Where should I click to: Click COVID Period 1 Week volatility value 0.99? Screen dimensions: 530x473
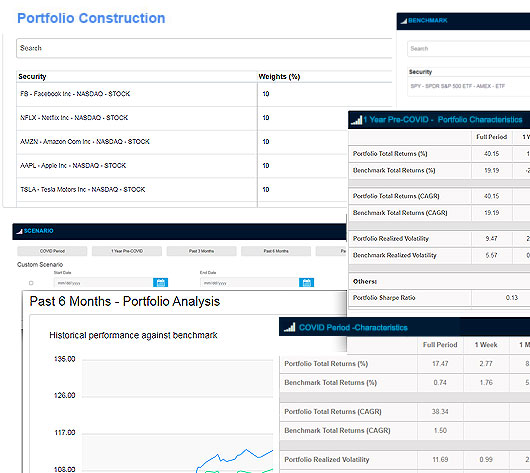(x=486, y=460)
